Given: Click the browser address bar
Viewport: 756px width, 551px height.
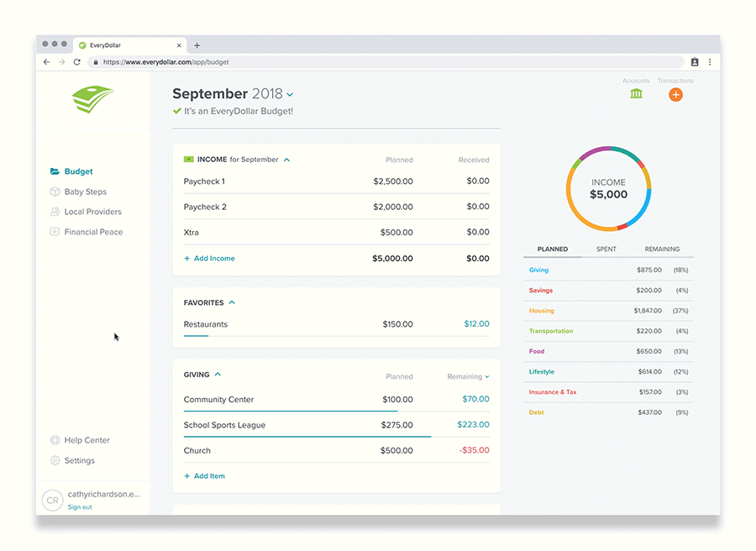Looking at the screenshot, I should pos(386,61).
